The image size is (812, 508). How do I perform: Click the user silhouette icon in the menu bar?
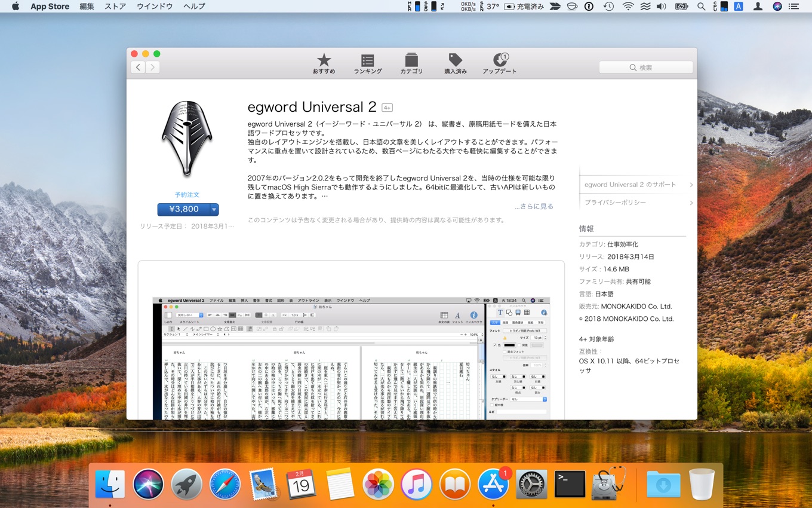click(758, 7)
